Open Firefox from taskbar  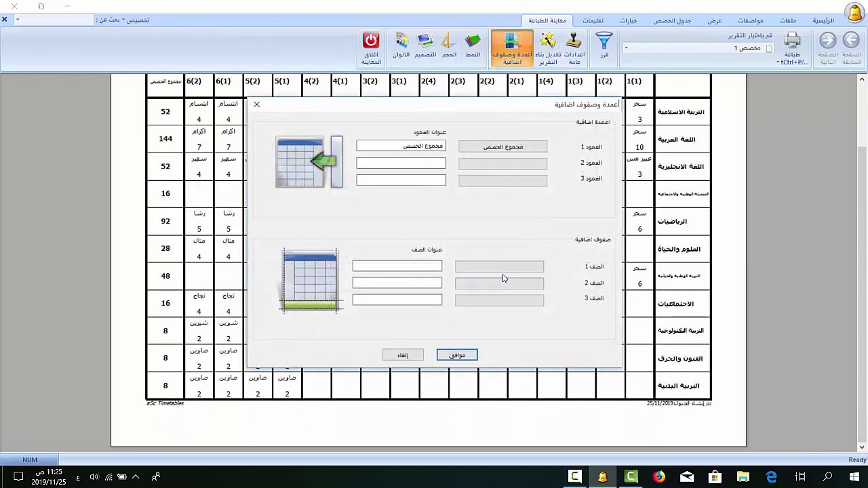658,476
